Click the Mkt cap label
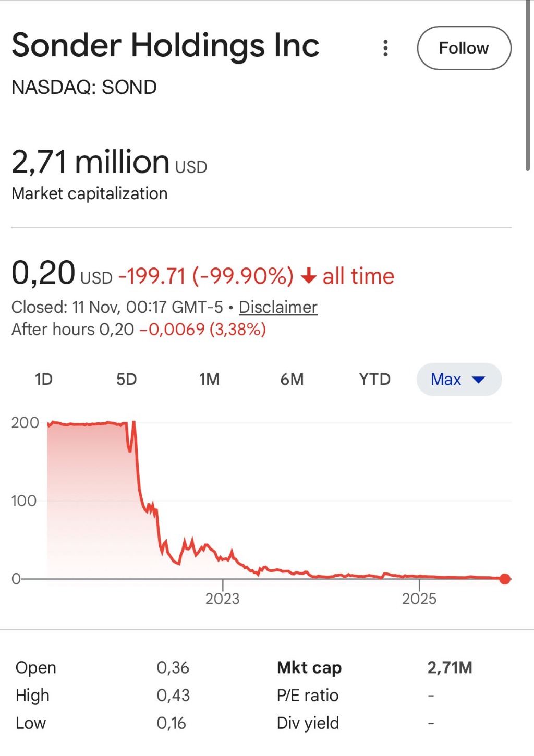 [x=309, y=667]
